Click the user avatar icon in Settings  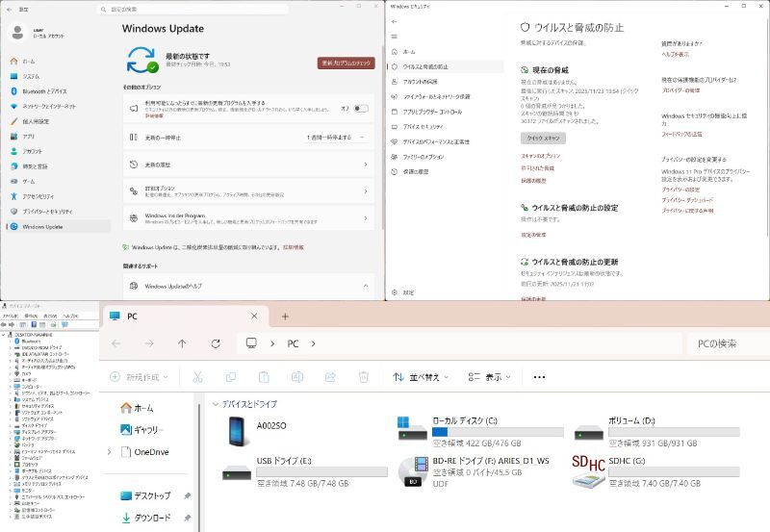point(17,33)
